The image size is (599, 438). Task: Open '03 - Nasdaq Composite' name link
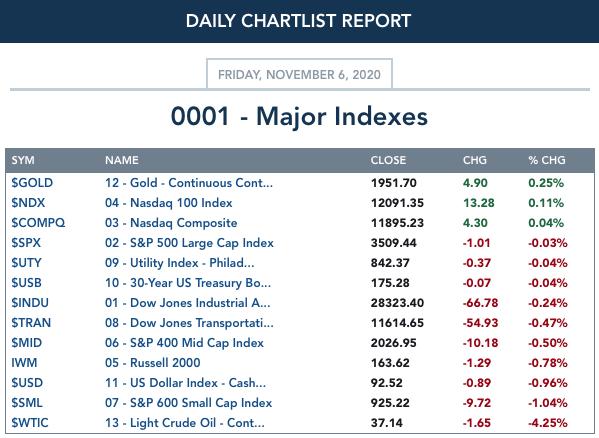point(171,223)
